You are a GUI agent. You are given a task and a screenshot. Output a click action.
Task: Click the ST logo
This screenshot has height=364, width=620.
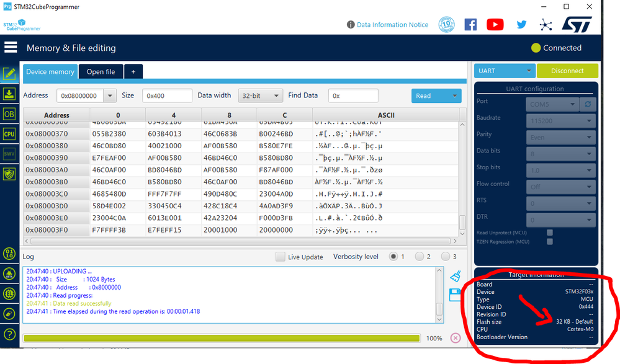(x=577, y=25)
